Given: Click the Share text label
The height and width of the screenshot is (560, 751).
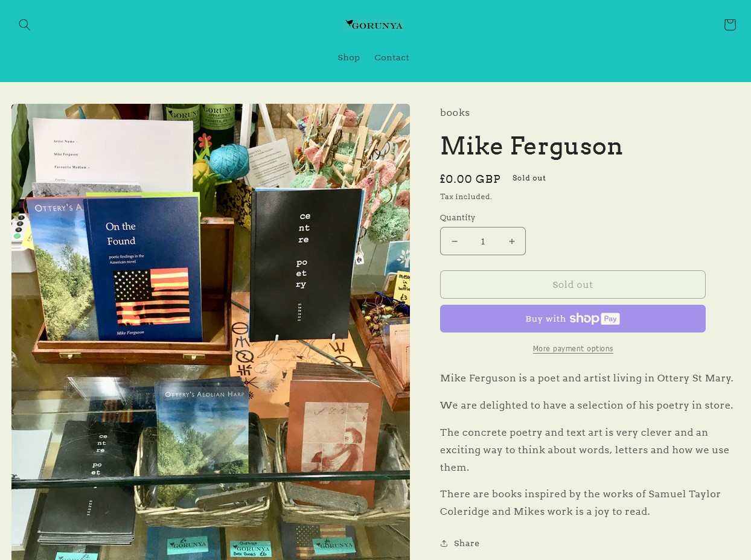Looking at the screenshot, I should [467, 543].
